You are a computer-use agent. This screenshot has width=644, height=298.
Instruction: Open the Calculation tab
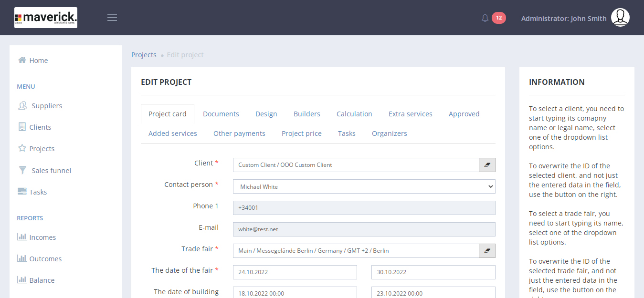(x=354, y=114)
